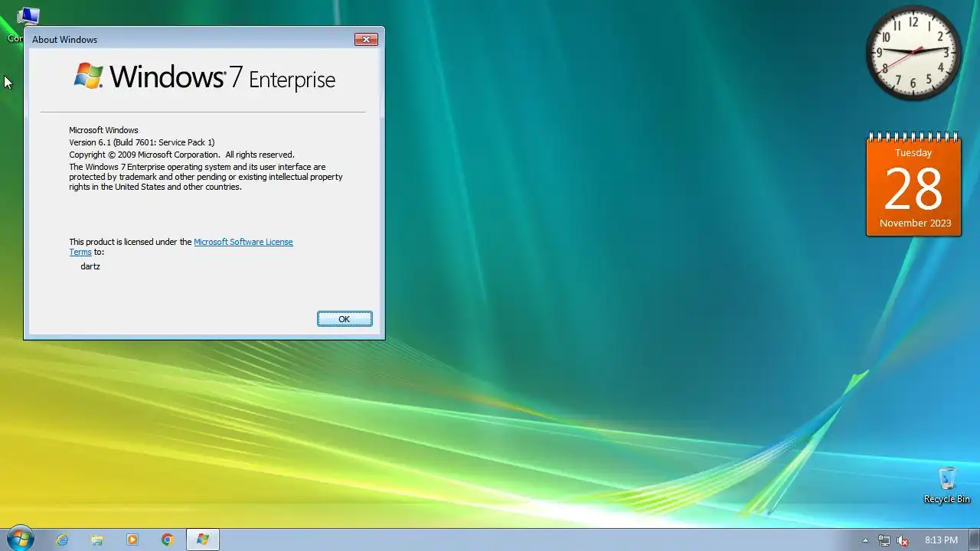Select the Recycle Bin desktop icon
This screenshot has height=551, width=980.
(947, 485)
